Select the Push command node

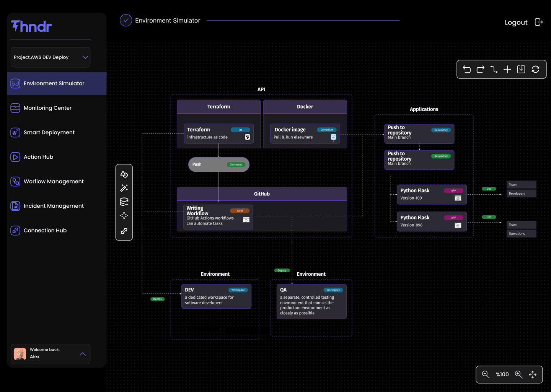click(219, 164)
